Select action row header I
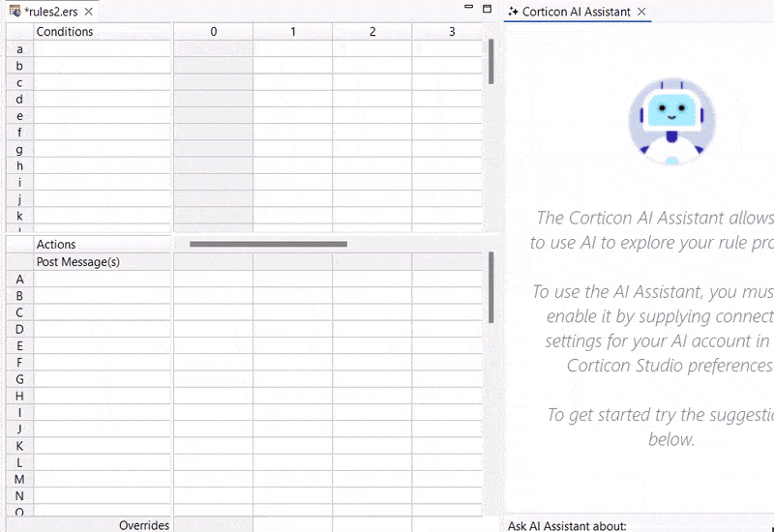The width and height of the screenshot is (774, 532). point(19,413)
